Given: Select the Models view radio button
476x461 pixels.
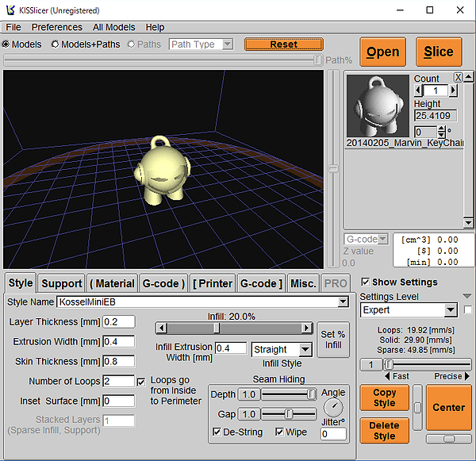Looking at the screenshot, I should [x=6, y=44].
